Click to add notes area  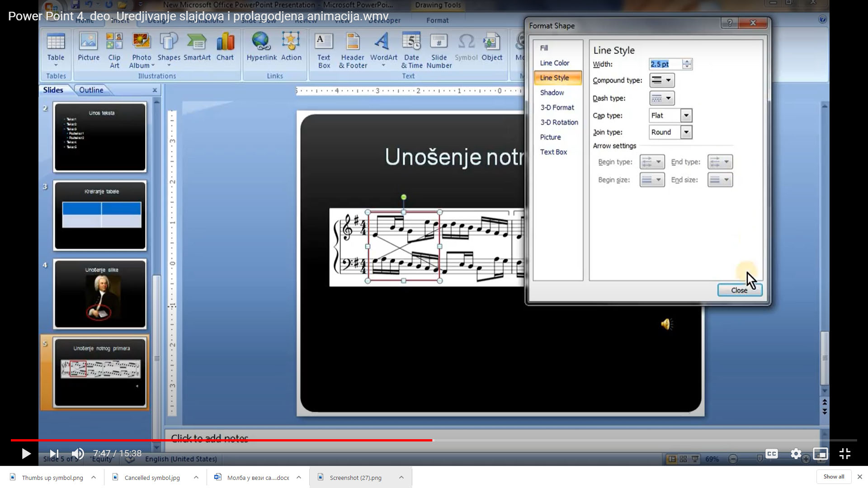[492, 438]
